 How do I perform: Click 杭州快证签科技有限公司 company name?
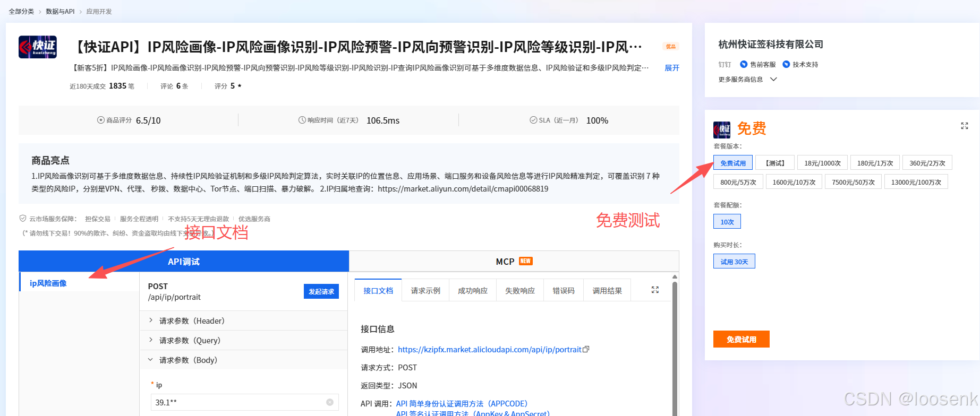771,44
